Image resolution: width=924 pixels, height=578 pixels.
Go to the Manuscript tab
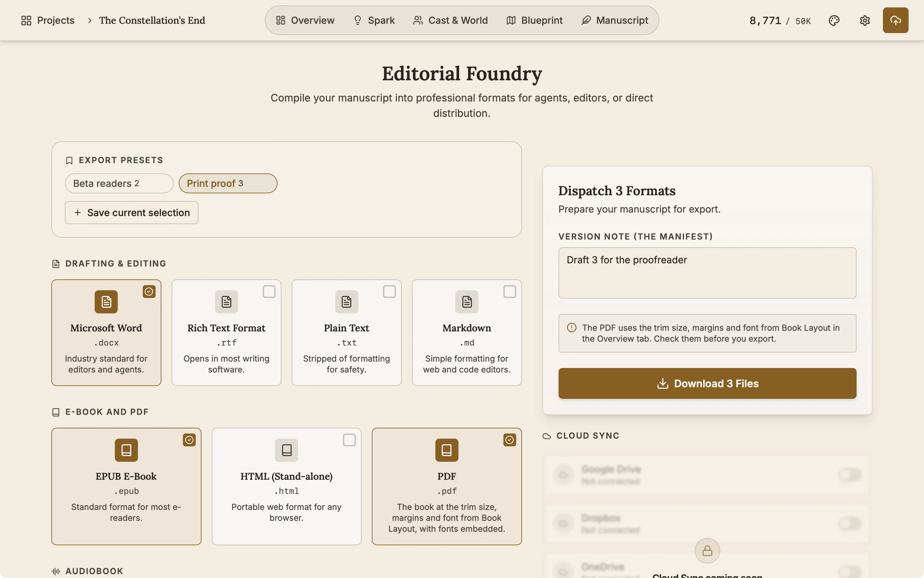614,20
